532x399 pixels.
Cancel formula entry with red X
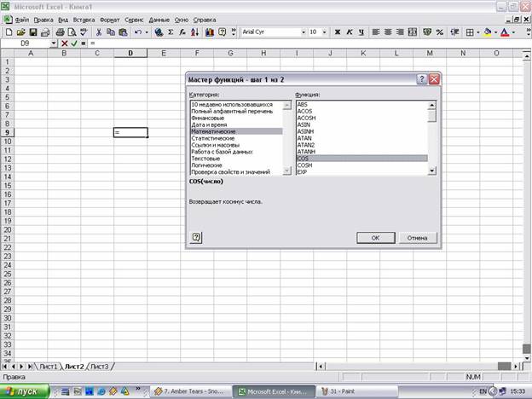click(x=65, y=43)
